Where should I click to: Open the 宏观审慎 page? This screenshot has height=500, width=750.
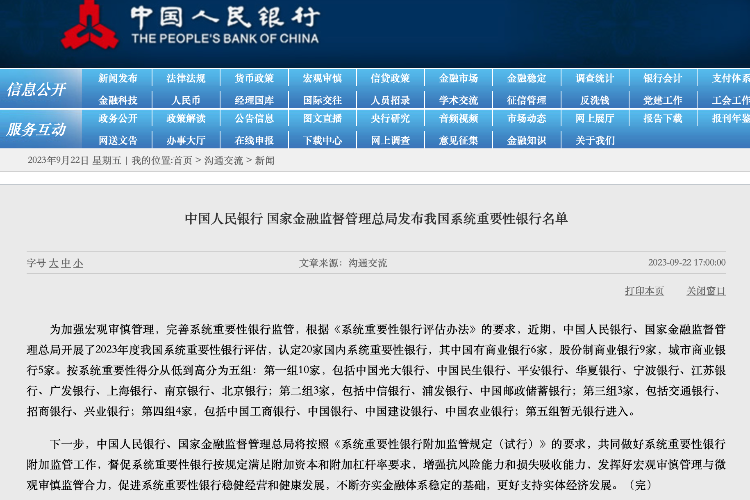click(322, 78)
